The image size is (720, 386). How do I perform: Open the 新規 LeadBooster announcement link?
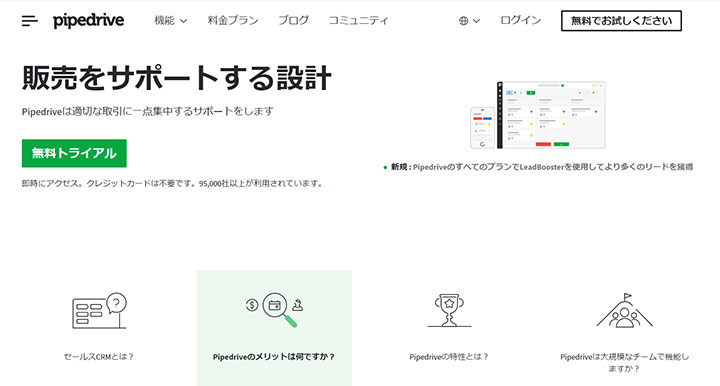tap(538, 167)
